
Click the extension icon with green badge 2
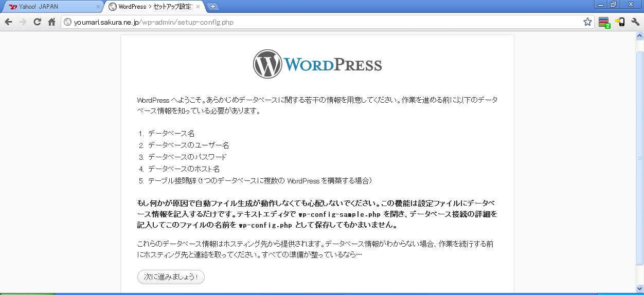604,22
